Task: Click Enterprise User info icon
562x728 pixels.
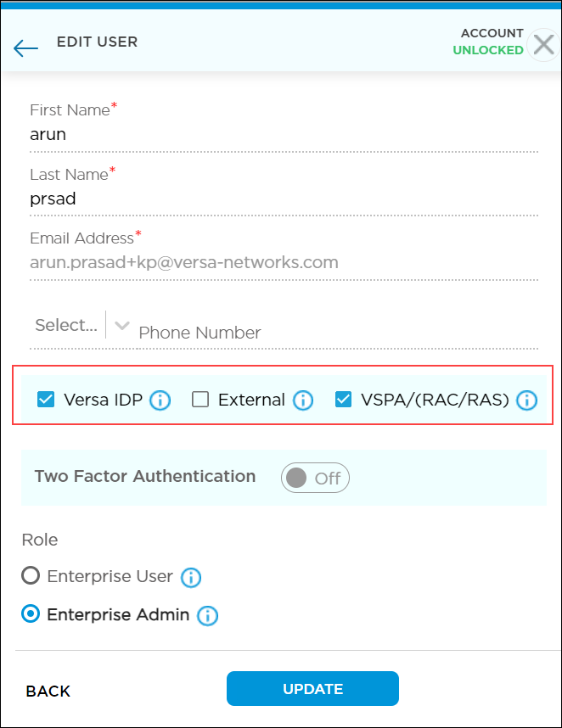Action: [x=191, y=578]
